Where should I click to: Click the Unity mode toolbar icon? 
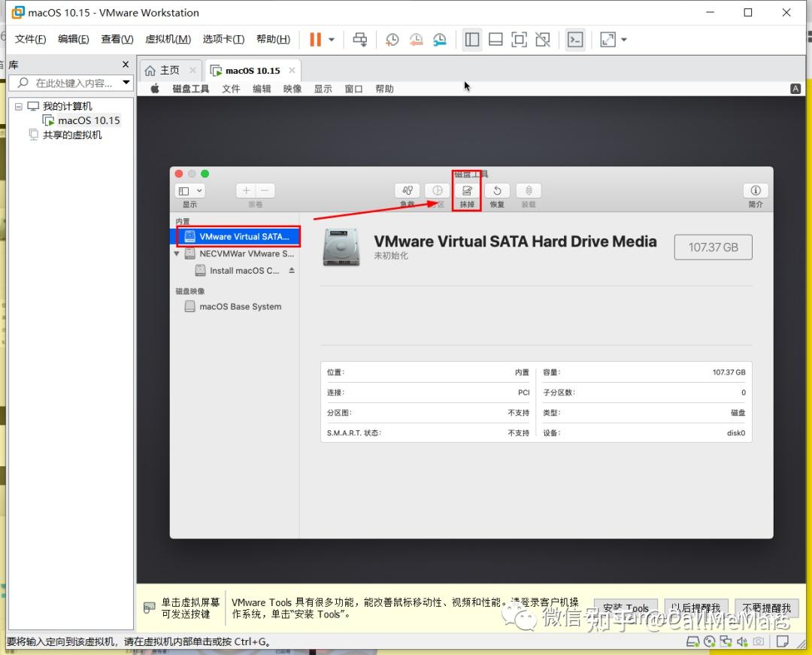(x=543, y=39)
